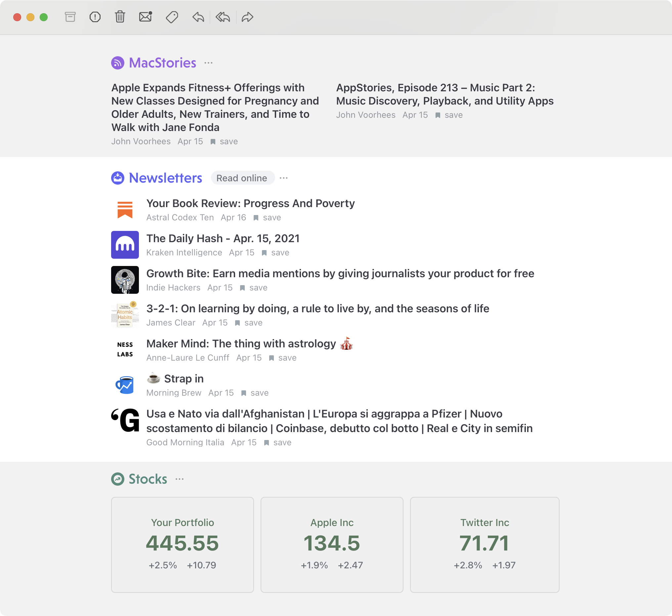The width and height of the screenshot is (672, 616).
Task: Click the Morning Brew sender name
Action: [x=174, y=393]
